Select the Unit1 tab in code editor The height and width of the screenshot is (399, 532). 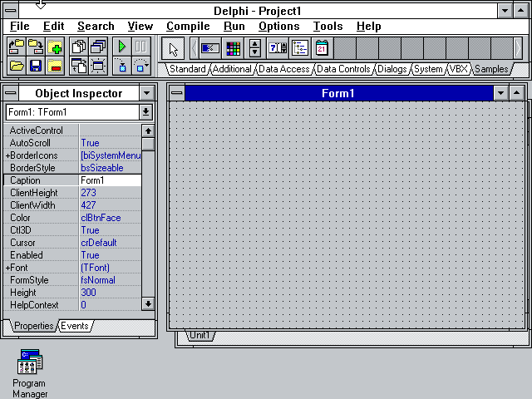pos(199,335)
